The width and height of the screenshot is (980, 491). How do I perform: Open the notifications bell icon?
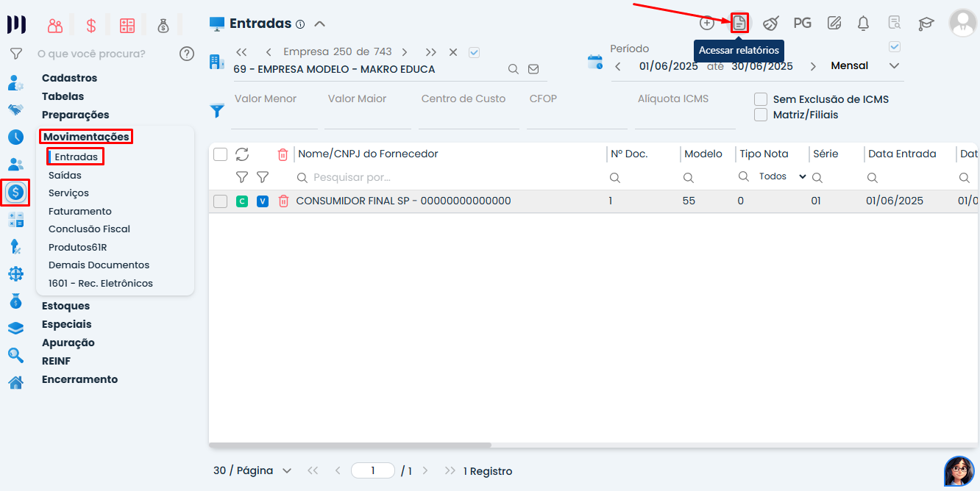(864, 23)
